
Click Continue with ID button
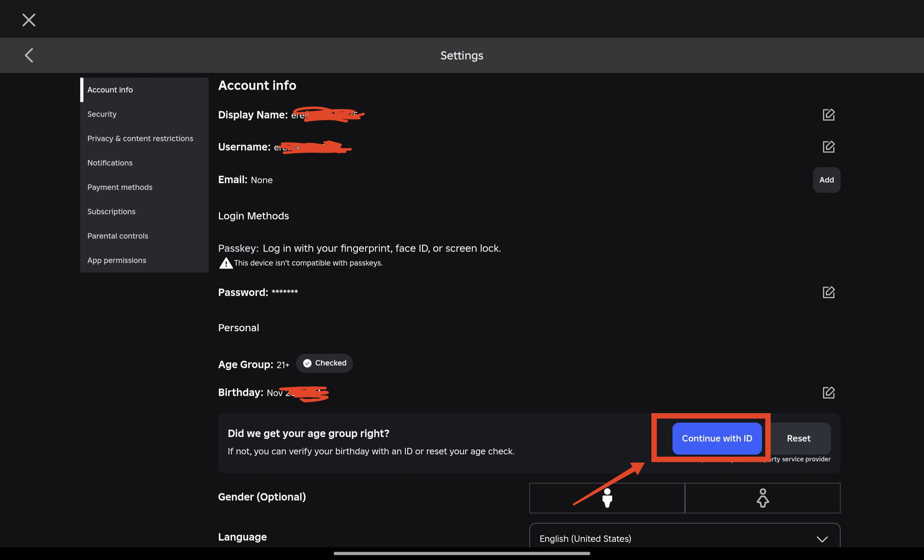pos(717,438)
